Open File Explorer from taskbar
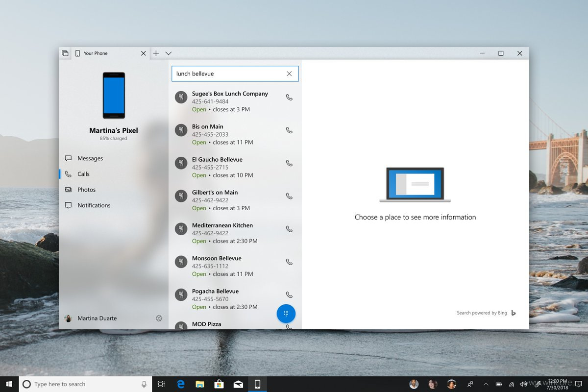 tap(200, 384)
